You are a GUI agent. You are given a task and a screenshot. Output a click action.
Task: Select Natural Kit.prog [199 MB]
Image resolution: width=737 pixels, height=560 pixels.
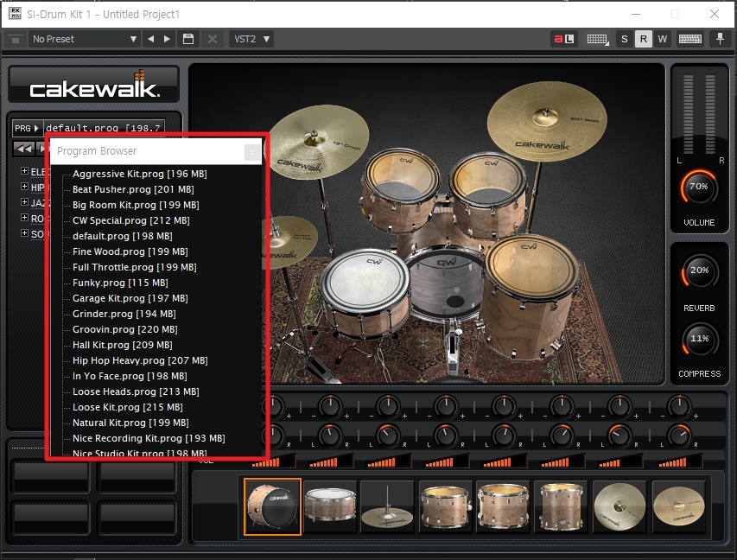130,423
